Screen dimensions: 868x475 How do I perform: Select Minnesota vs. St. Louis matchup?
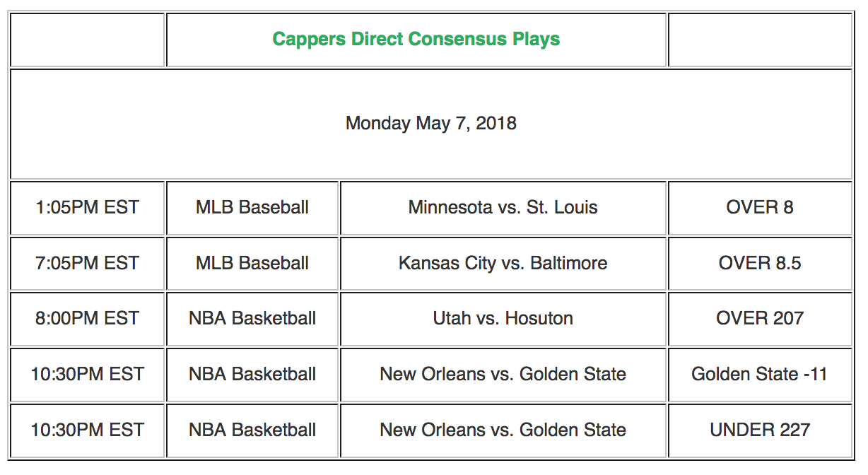(x=503, y=208)
